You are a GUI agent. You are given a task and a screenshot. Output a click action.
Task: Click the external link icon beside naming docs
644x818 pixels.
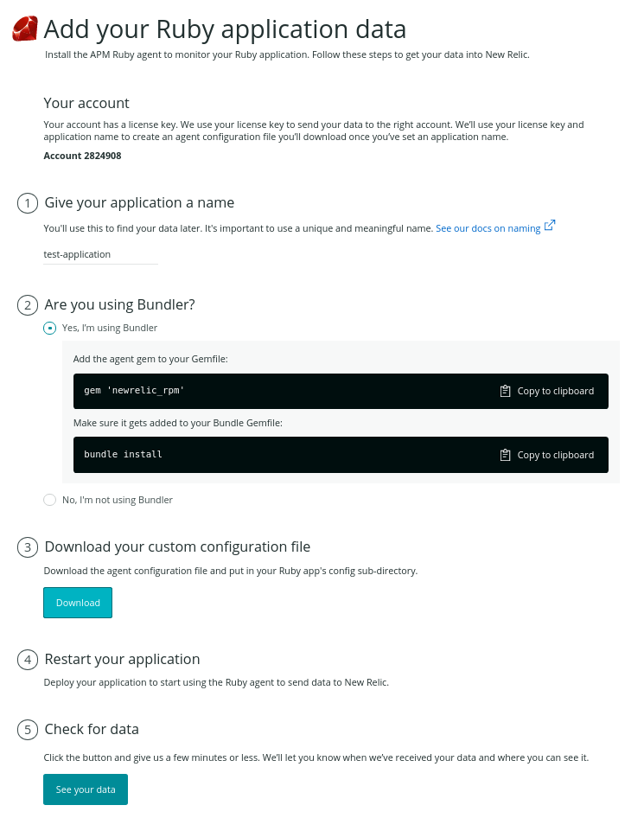click(550, 227)
